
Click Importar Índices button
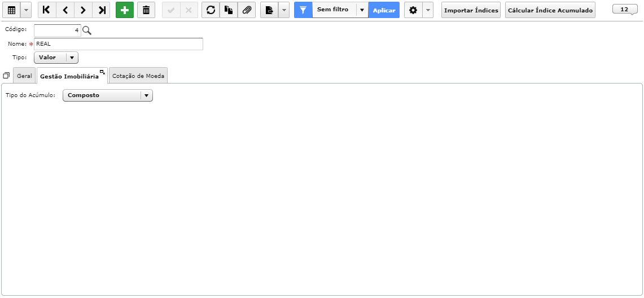471,10
